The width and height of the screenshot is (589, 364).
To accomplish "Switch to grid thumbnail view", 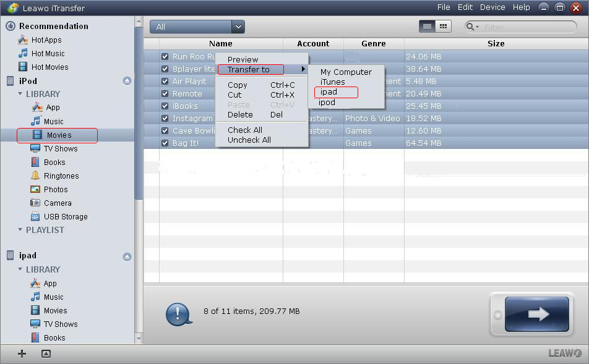I will pos(443,27).
